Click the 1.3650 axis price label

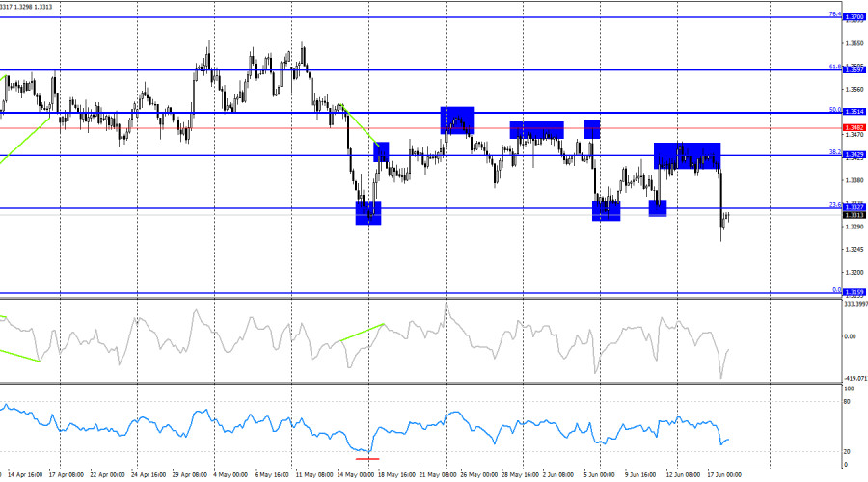click(854, 43)
